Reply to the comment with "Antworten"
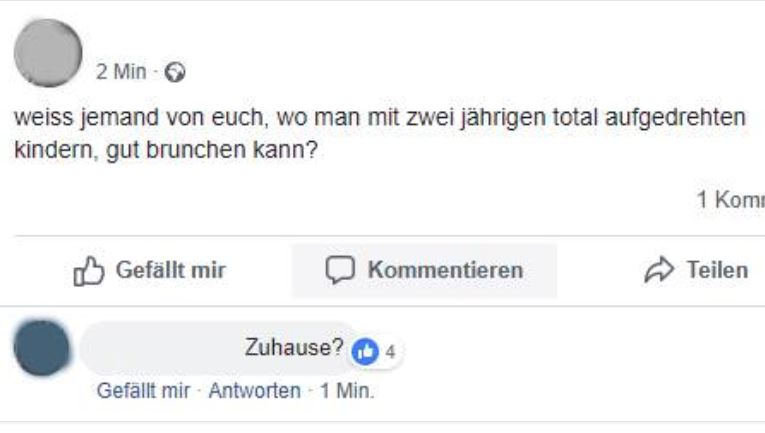 [x=254, y=390]
